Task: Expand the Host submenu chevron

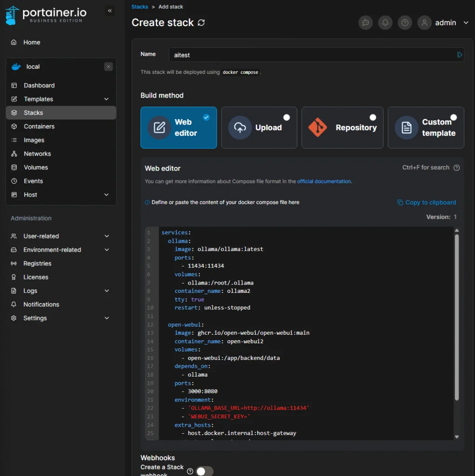Action: point(107,195)
